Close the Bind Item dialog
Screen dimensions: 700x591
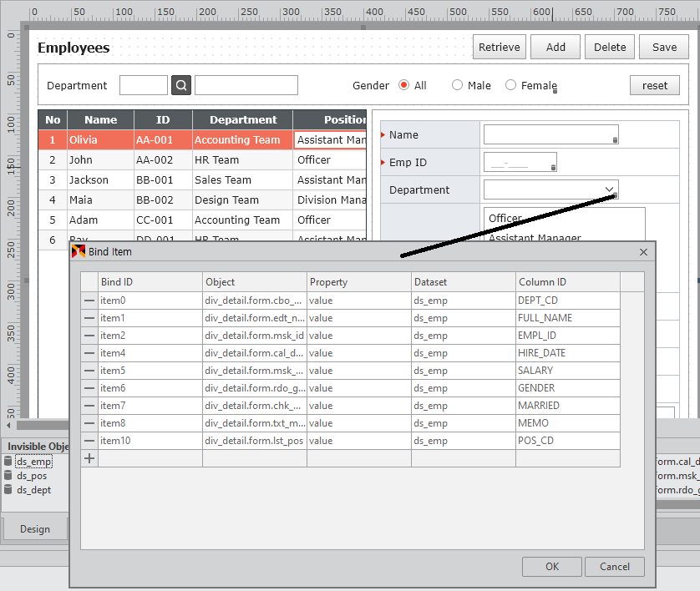[643, 252]
